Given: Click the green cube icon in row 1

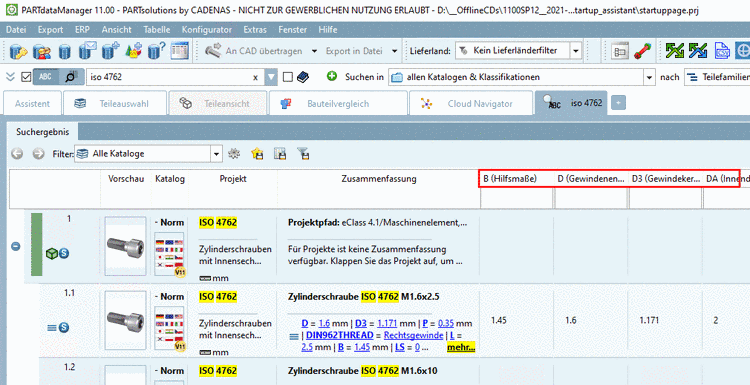Looking at the screenshot, I should pyautogui.click(x=51, y=253).
